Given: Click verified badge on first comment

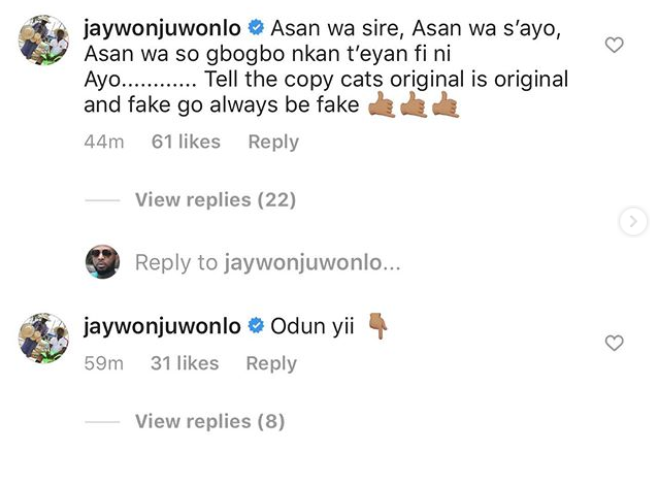Looking at the screenshot, I should [256, 27].
